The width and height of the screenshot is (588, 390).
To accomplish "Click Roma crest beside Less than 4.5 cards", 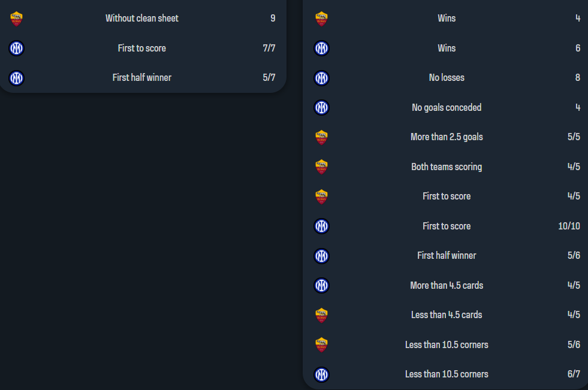I will pos(322,315).
